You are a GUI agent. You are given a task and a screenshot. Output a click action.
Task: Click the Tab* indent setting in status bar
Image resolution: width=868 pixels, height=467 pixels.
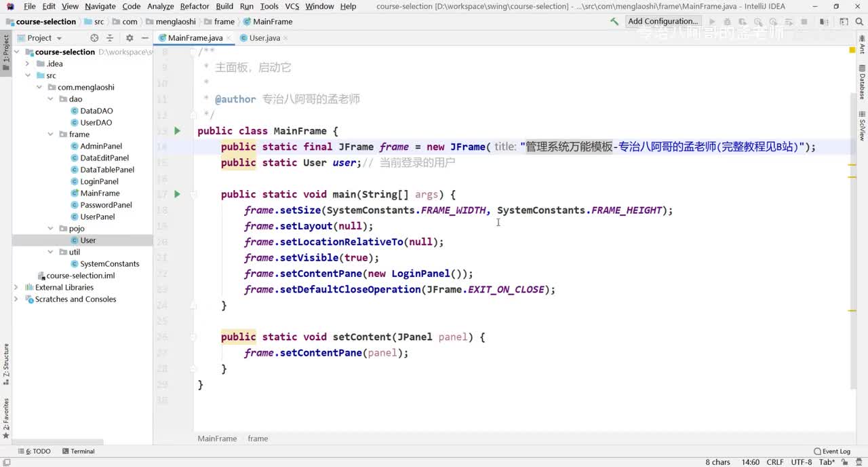point(826,462)
